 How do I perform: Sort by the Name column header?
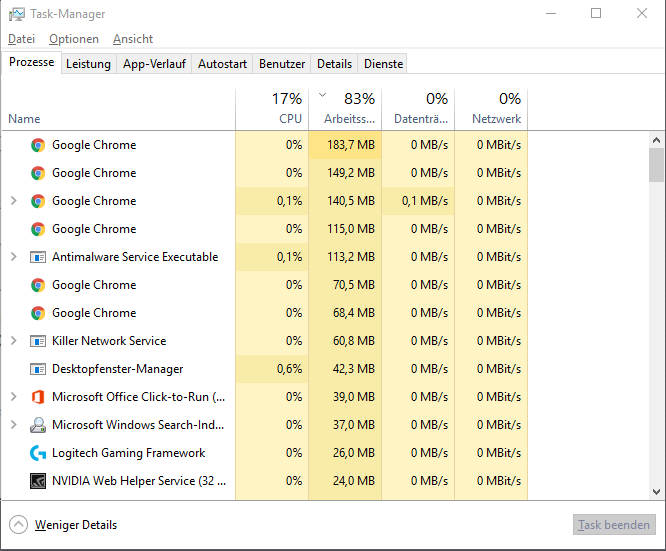(24, 119)
